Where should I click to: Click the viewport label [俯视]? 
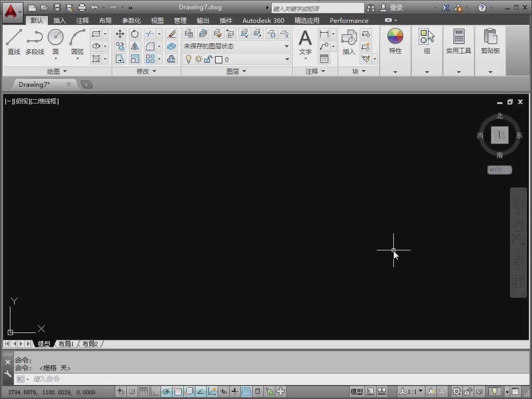click(x=22, y=101)
